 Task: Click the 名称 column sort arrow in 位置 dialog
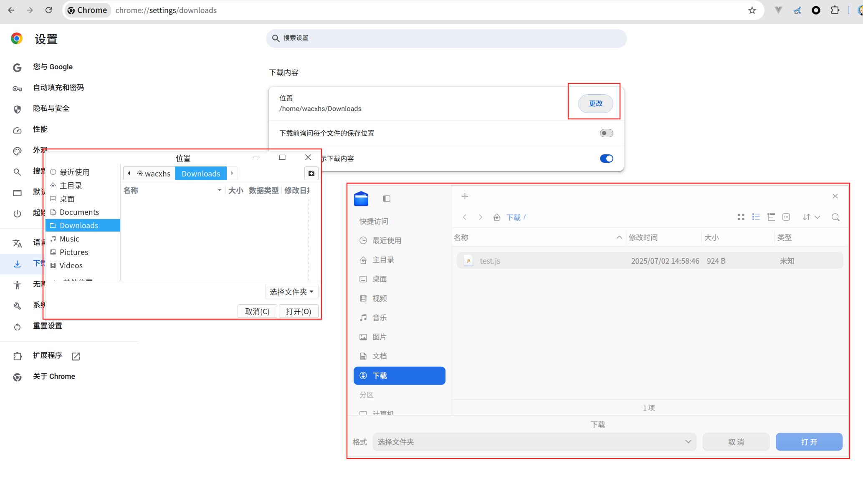219,190
